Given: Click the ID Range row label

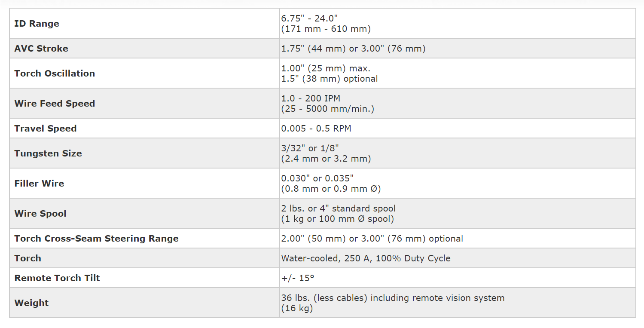Looking at the screenshot, I should coord(37,24).
